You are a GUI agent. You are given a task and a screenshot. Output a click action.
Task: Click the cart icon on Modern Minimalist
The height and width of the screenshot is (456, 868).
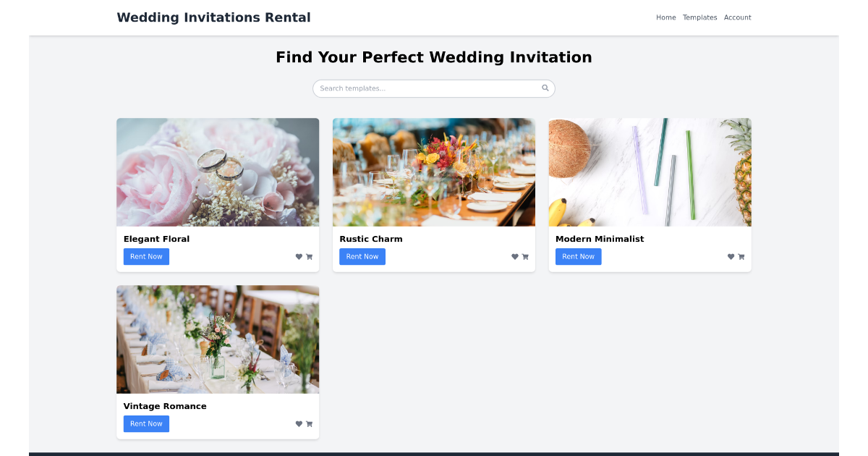(741, 256)
